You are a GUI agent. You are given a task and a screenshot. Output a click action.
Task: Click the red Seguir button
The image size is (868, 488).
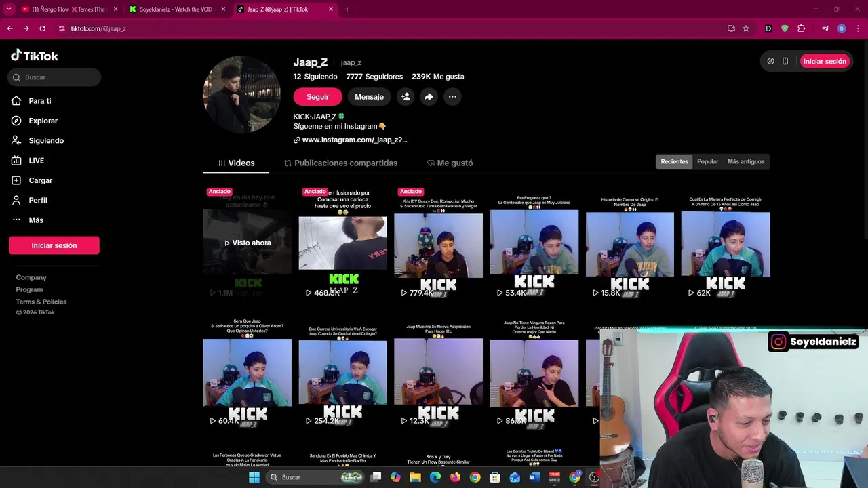pos(317,97)
